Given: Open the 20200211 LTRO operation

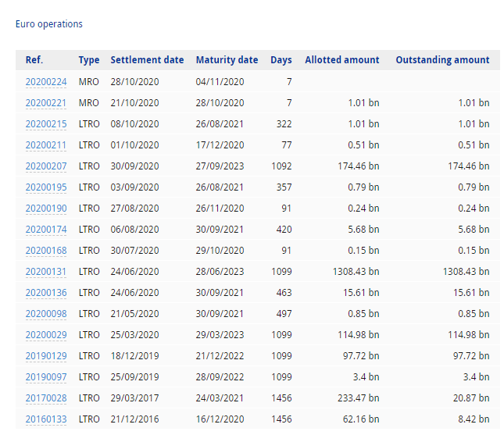Looking at the screenshot, I should pyautogui.click(x=46, y=144).
